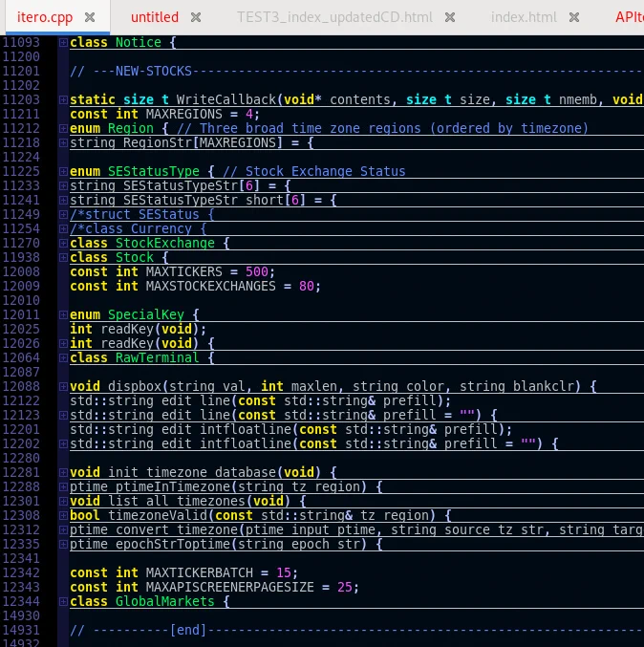This screenshot has width=644, height=647.
Task: Close the itero.cpp tab
Action: coord(90,17)
